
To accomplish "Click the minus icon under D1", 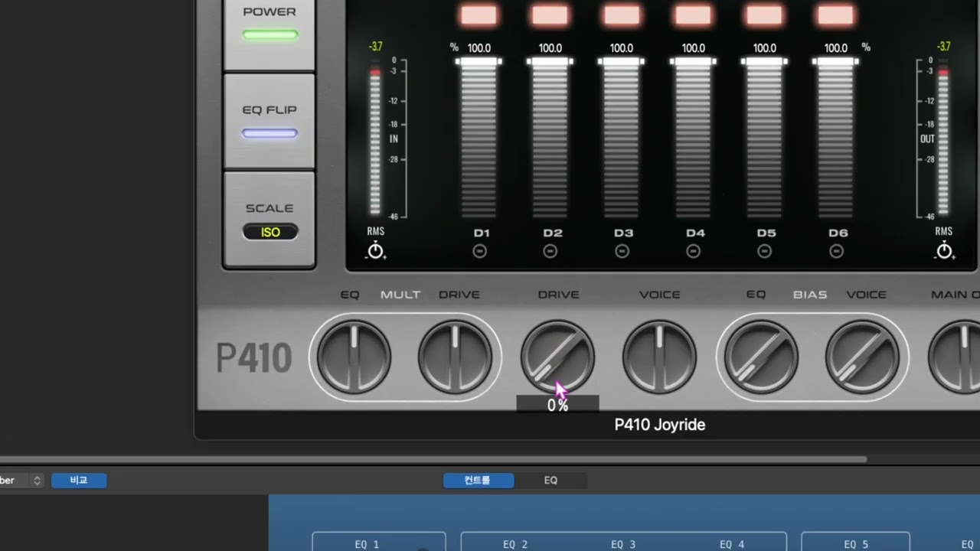I will point(479,251).
